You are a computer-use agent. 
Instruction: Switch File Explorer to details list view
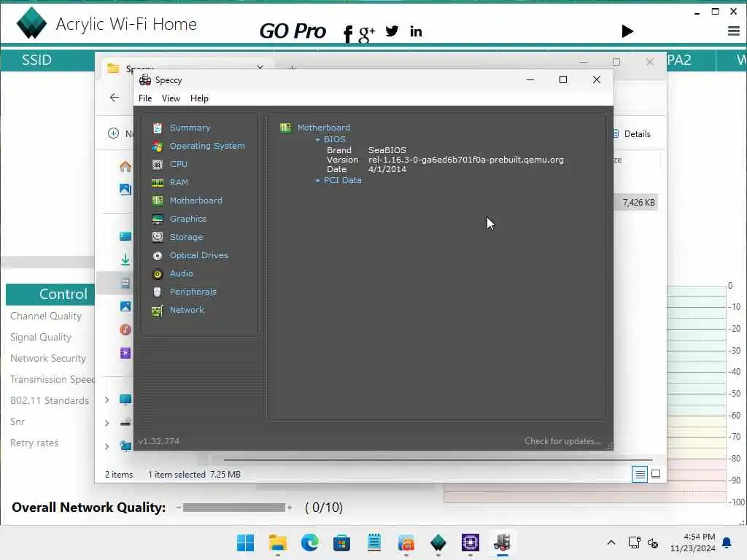pyautogui.click(x=640, y=474)
